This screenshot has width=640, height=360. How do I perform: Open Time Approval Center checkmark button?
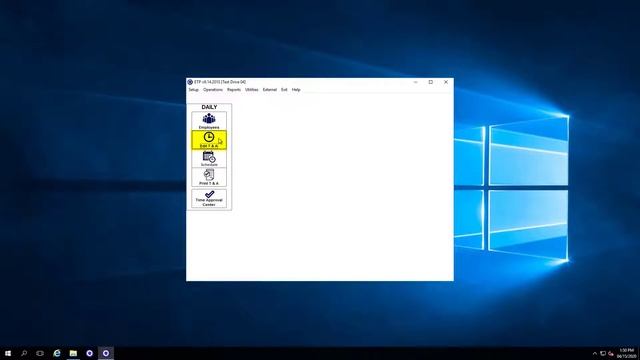click(x=209, y=198)
